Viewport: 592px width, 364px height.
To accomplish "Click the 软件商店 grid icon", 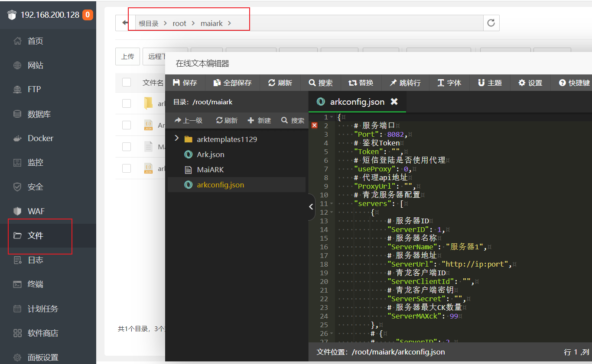I will [x=17, y=333].
